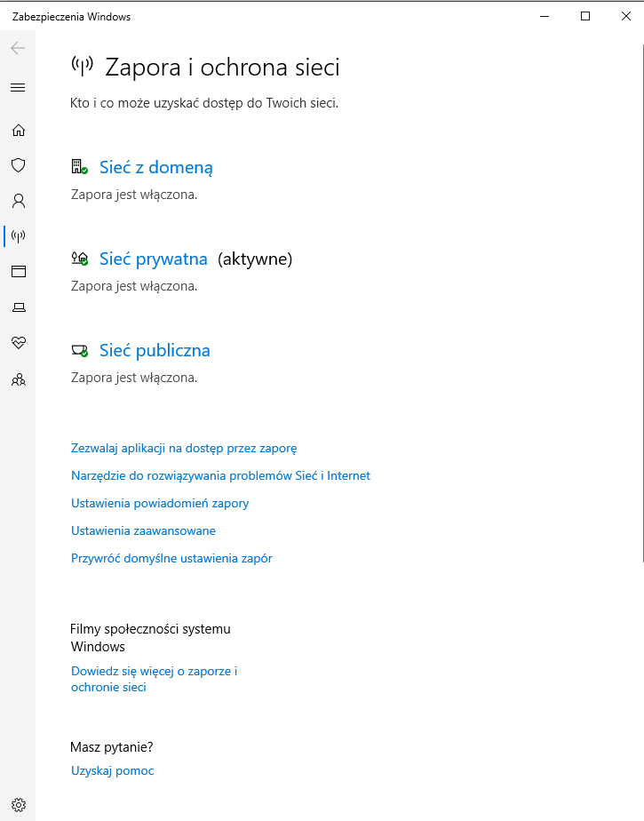Open Device security laptop icon
644x821 pixels.
18,307
